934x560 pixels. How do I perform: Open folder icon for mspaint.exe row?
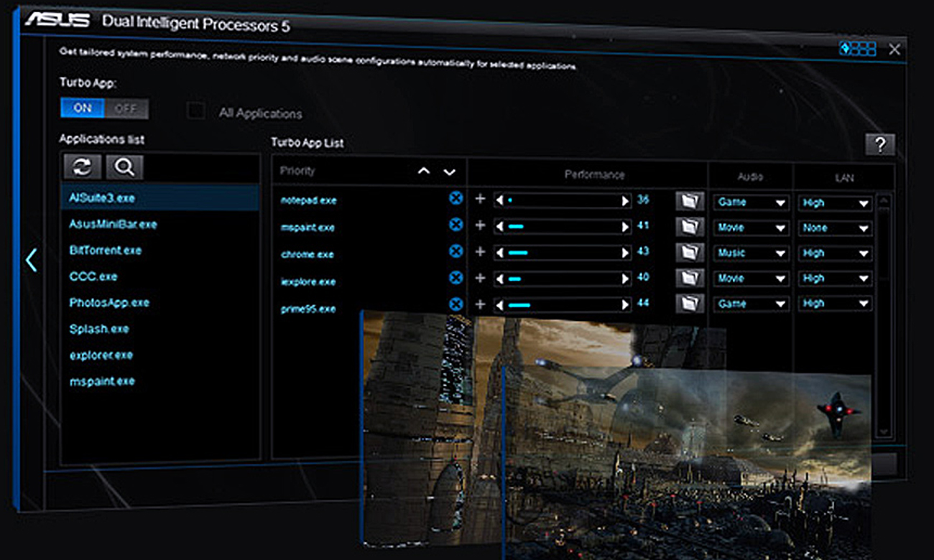tap(689, 227)
